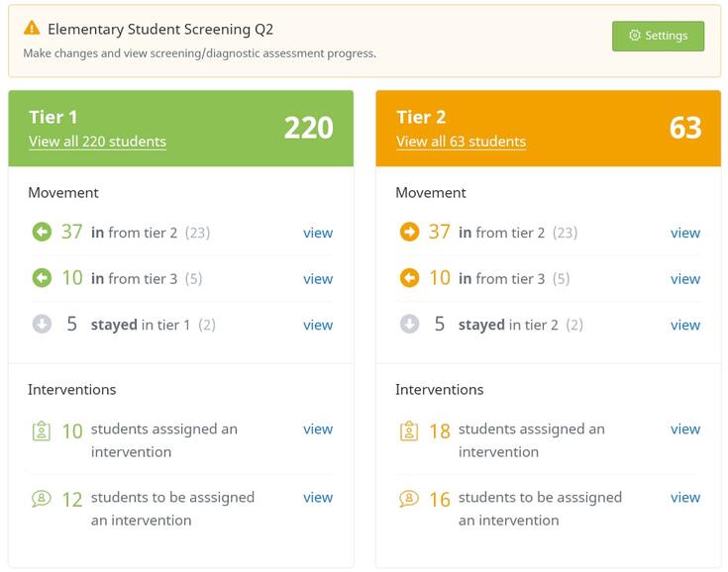Click green badge icon beside 10 students assigned
Viewport: 728px width, 572px height.
pyautogui.click(x=42, y=430)
